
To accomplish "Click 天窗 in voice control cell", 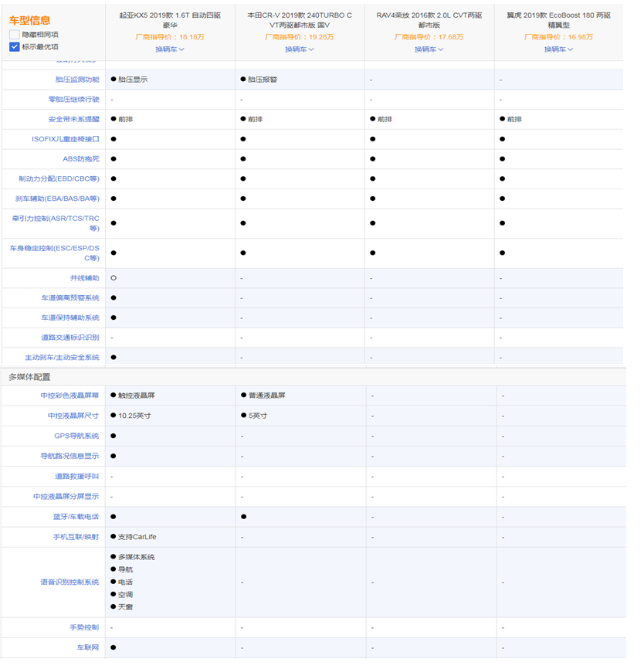I will pyautogui.click(x=125, y=607).
